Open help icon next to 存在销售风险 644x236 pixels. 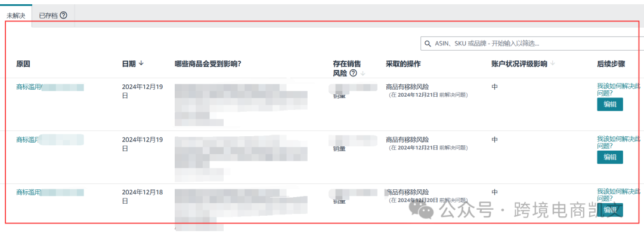point(353,73)
